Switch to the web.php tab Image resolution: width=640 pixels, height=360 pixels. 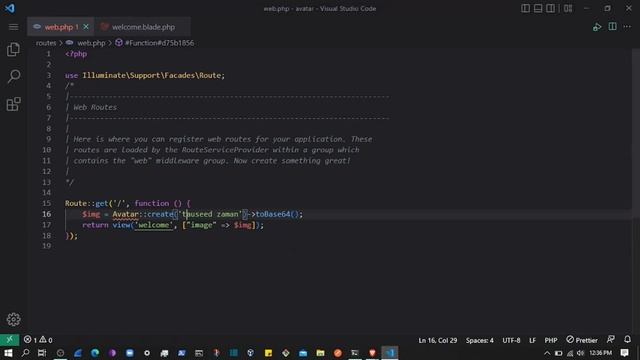tap(61, 27)
